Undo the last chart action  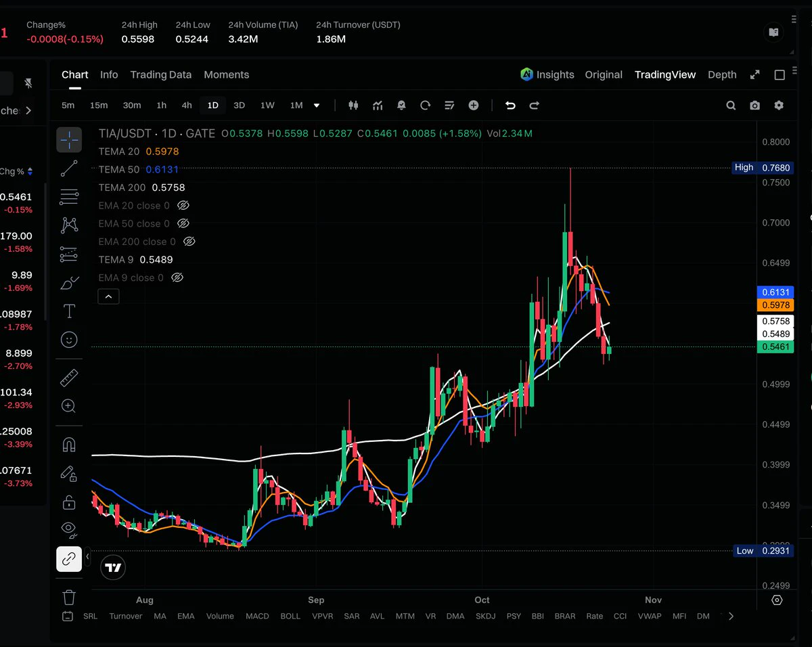click(510, 106)
